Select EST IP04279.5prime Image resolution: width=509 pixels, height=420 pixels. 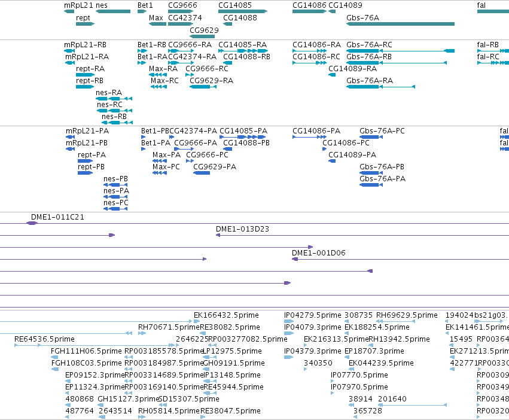pos(313,315)
